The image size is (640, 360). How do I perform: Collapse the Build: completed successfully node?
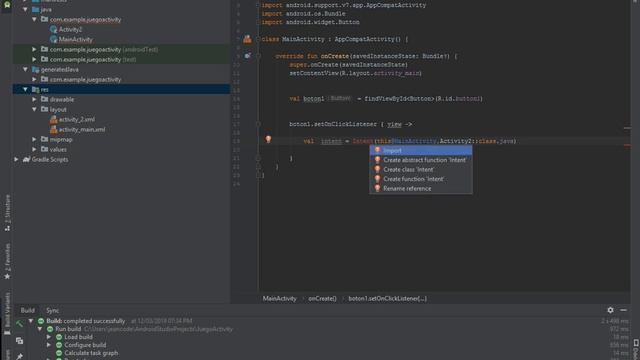point(31,321)
